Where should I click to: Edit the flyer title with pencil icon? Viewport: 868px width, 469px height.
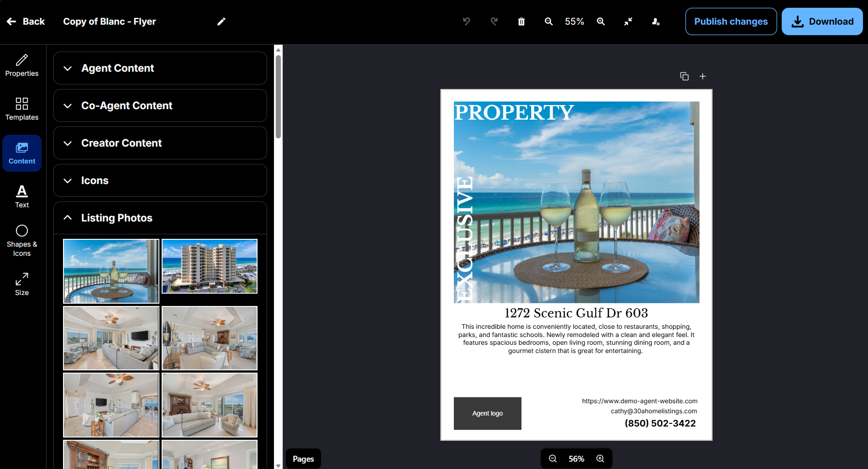pyautogui.click(x=221, y=21)
